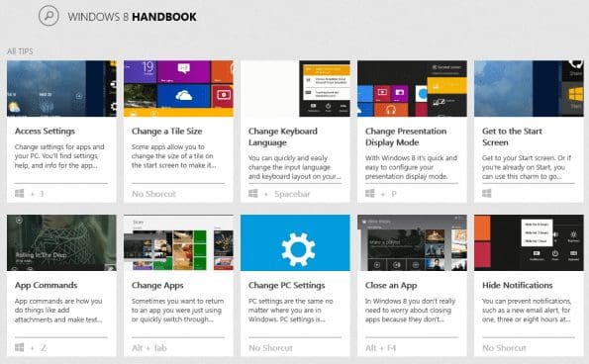Click the Windows key icon beside P shortcut

[370, 194]
